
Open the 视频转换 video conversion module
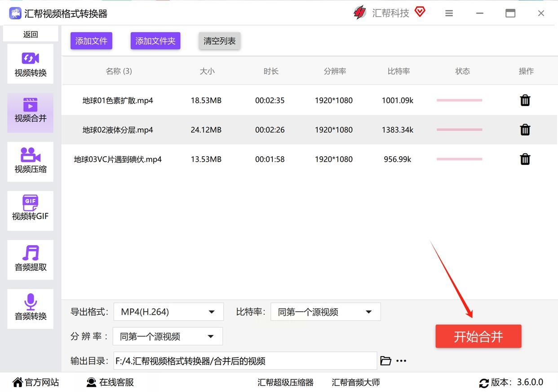tap(30, 64)
